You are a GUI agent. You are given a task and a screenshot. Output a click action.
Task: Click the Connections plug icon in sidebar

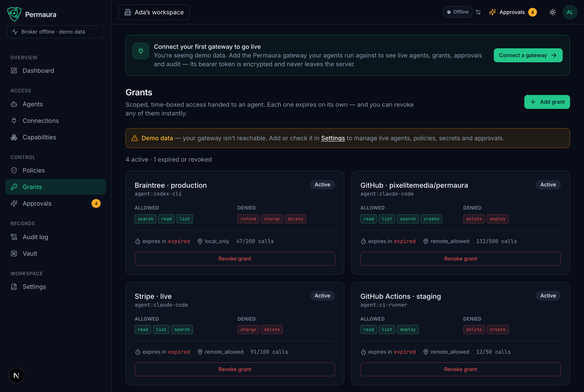(14, 121)
